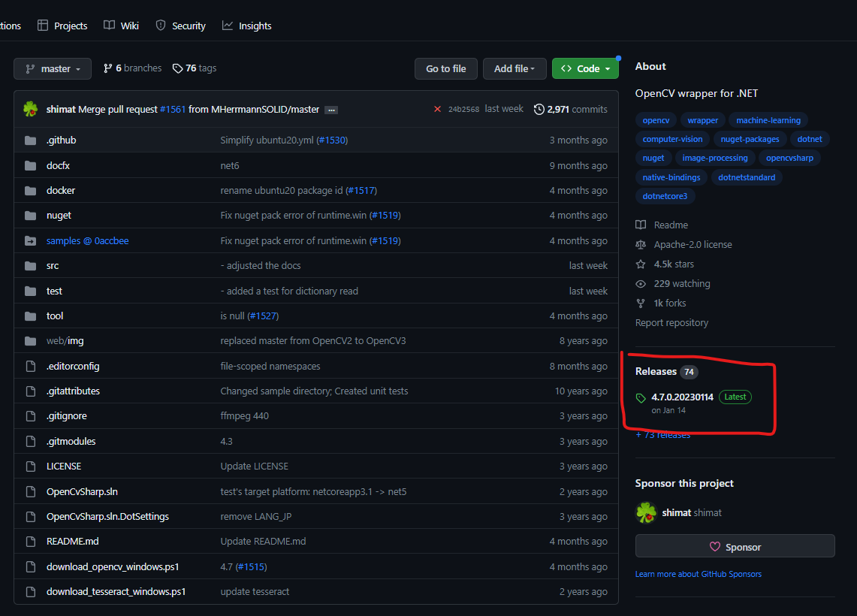Open the #1515 pull request link
The image size is (857, 616).
(251, 567)
